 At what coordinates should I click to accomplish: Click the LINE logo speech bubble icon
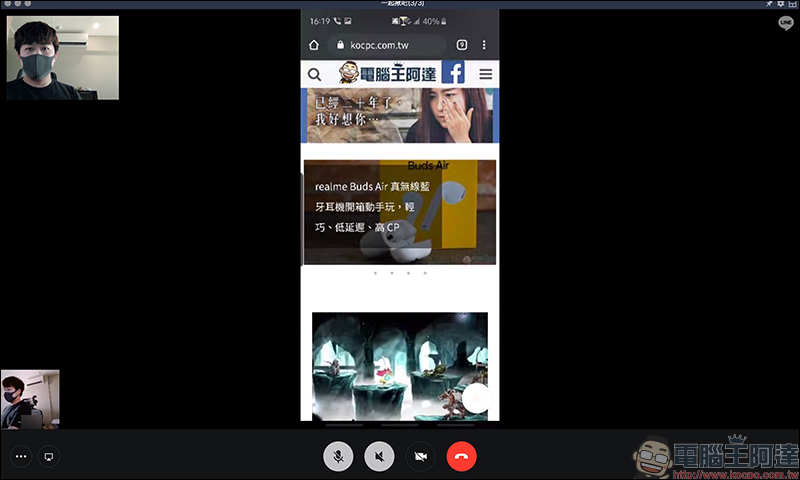pyautogui.click(x=786, y=23)
